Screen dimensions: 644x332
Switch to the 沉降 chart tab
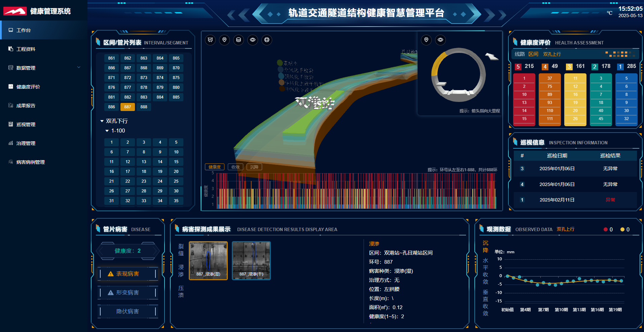(254, 167)
